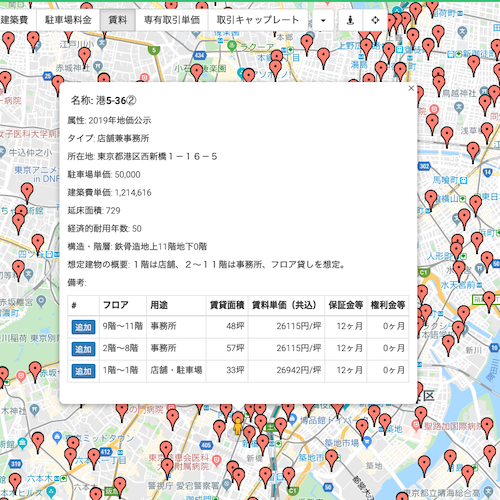Close the 港5-36② info window

coord(411,88)
